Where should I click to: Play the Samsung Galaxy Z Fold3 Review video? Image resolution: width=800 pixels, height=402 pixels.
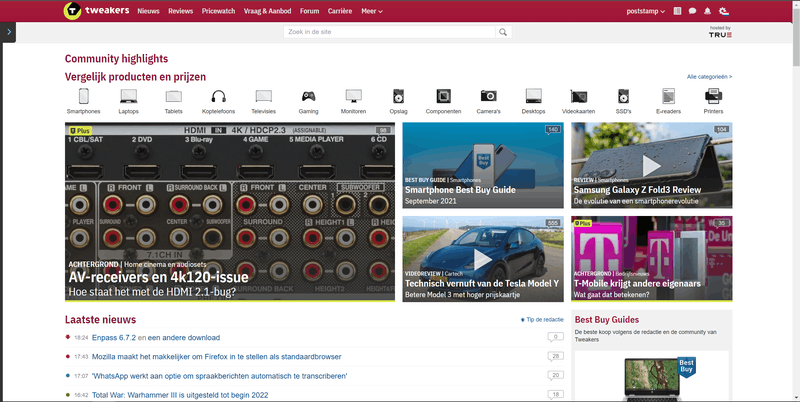tap(652, 165)
